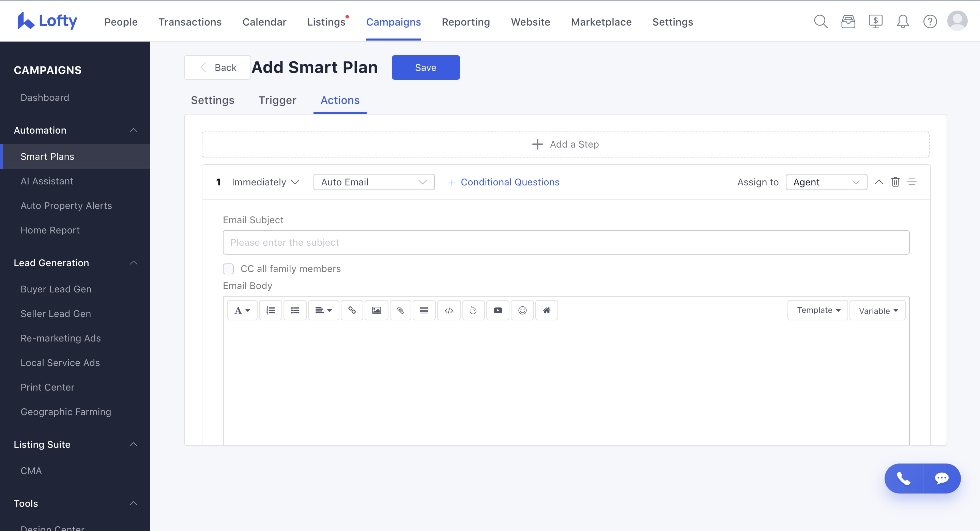Image resolution: width=980 pixels, height=531 pixels.
Task: Open the Listings menu
Action: click(x=326, y=22)
